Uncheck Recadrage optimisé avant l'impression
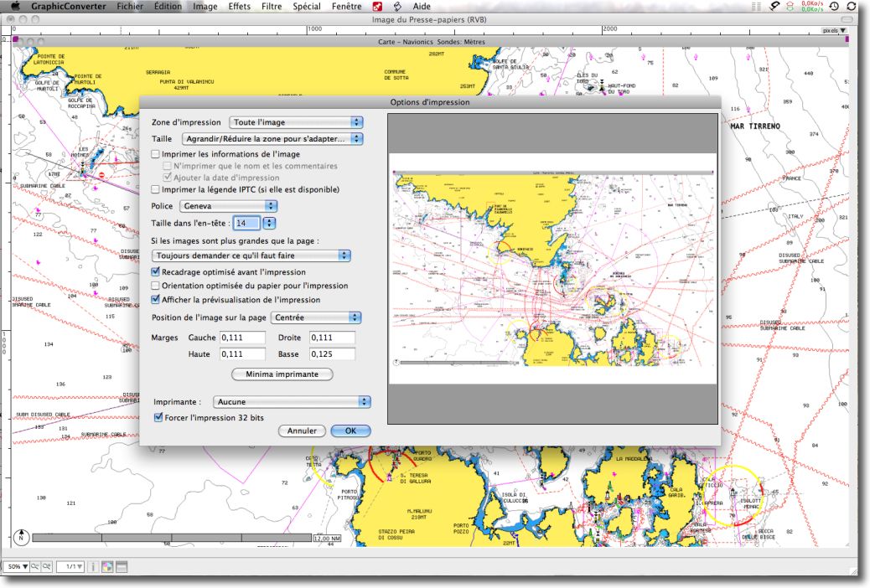This screenshot has height=588, width=870. pos(155,272)
